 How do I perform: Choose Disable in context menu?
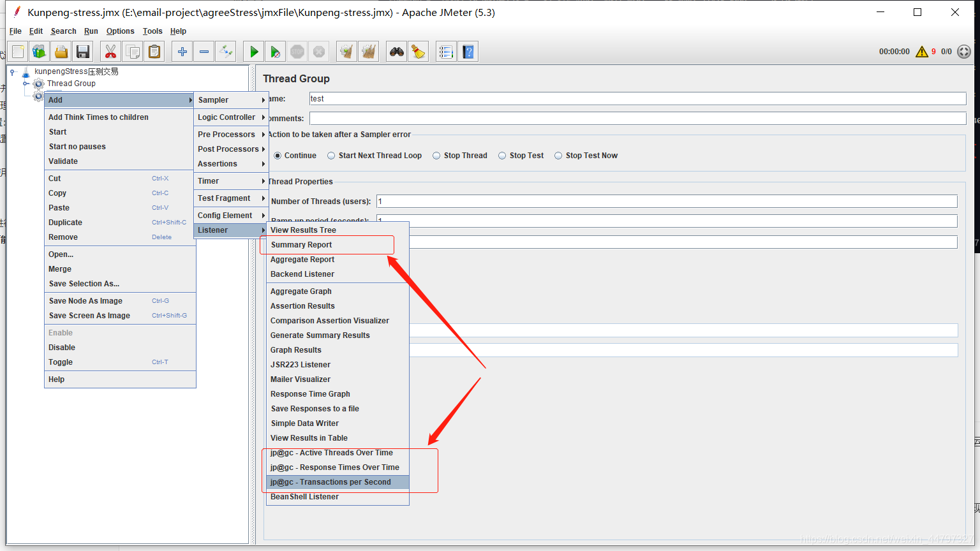coord(120,348)
